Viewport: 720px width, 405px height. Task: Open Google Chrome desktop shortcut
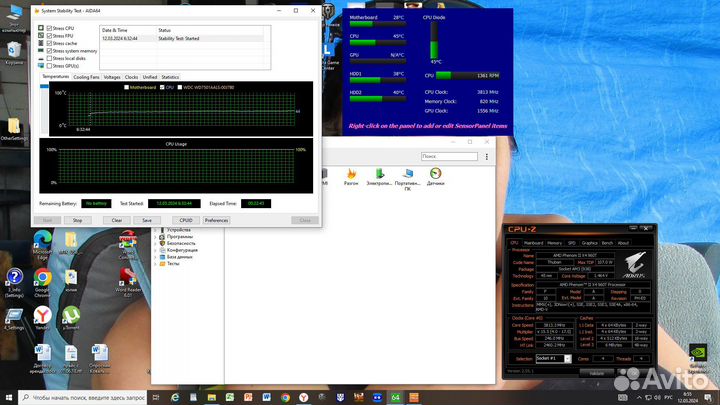click(42, 283)
